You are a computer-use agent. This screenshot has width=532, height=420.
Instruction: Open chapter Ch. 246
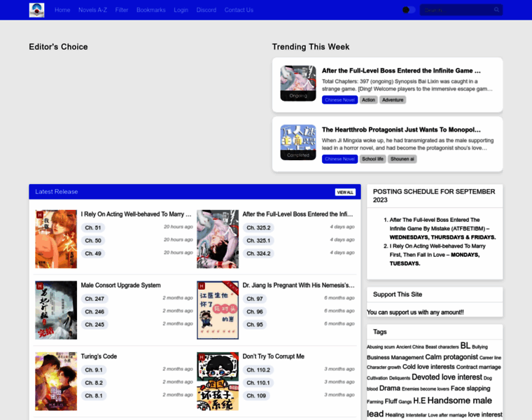click(x=94, y=311)
